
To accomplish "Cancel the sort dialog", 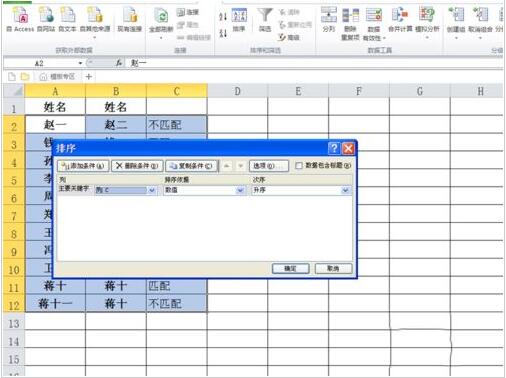I will pyautogui.click(x=333, y=268).
